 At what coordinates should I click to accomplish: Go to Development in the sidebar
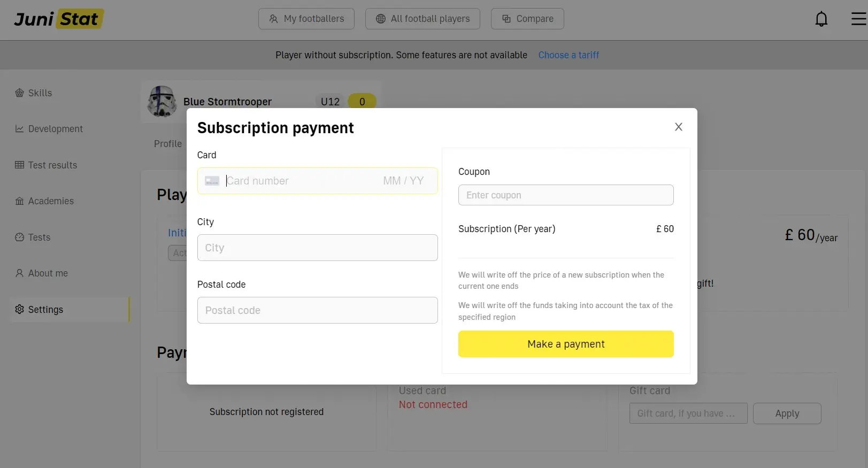coord(55,129)
